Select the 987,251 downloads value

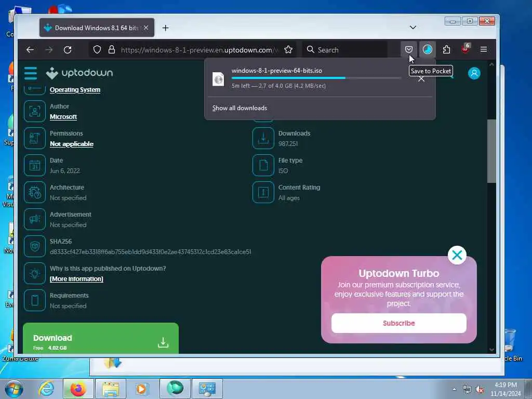[x=288, y=143]
